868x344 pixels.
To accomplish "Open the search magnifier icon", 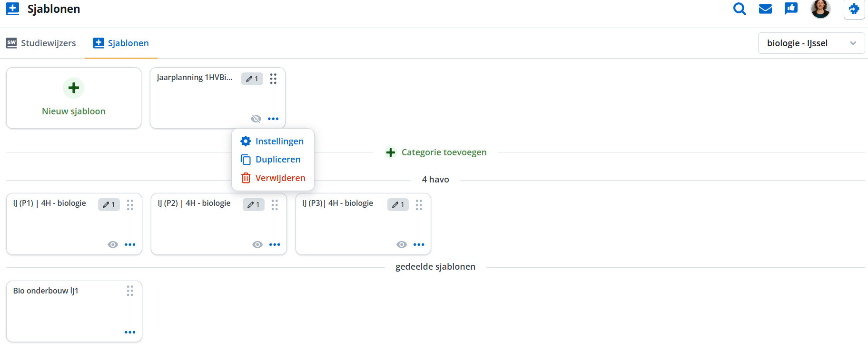I will tap(740, 9).
